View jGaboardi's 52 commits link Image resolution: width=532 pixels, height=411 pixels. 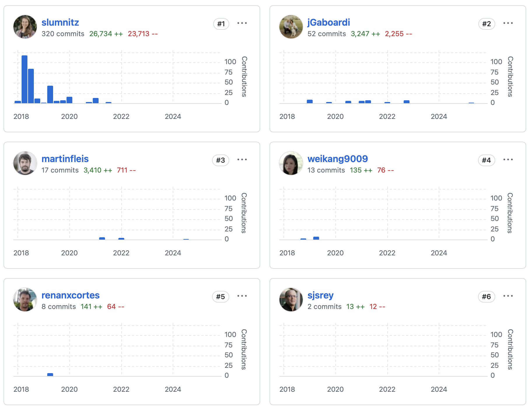(326, 34)
